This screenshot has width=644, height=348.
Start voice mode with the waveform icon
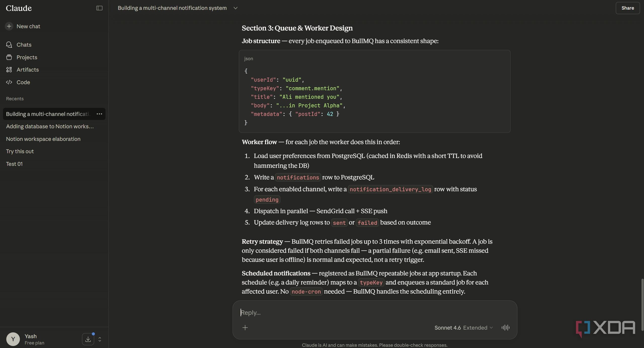tap(505, 328)
